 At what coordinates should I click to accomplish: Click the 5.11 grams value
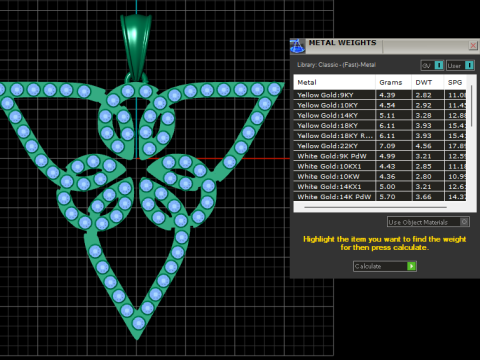pyautogui.click(x=387, y=115)
